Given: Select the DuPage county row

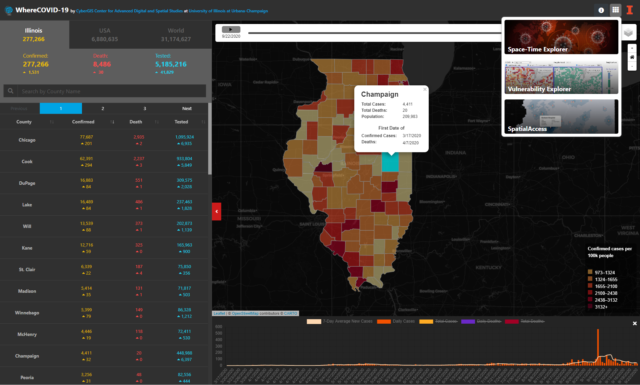Looking at the screenshot, I should pyautogui.click(x=104, y=183).
